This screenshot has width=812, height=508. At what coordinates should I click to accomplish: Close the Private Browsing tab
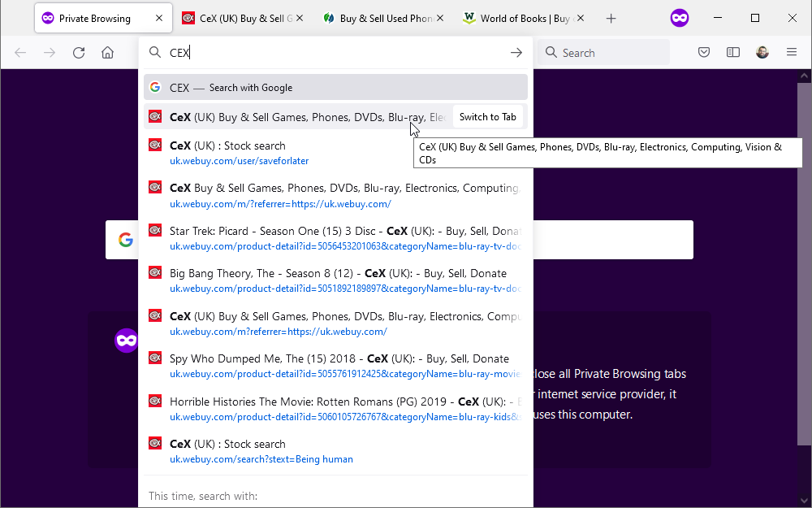[x=159, y=19]
